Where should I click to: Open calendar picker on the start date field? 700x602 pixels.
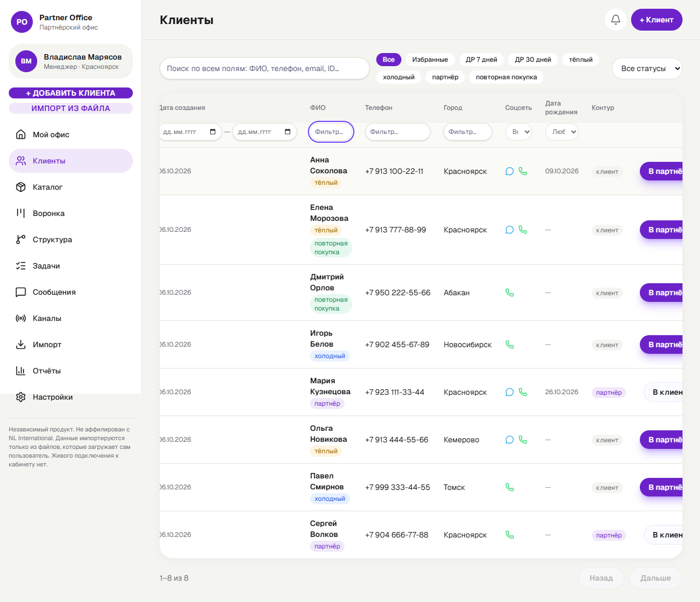(213, 132)
